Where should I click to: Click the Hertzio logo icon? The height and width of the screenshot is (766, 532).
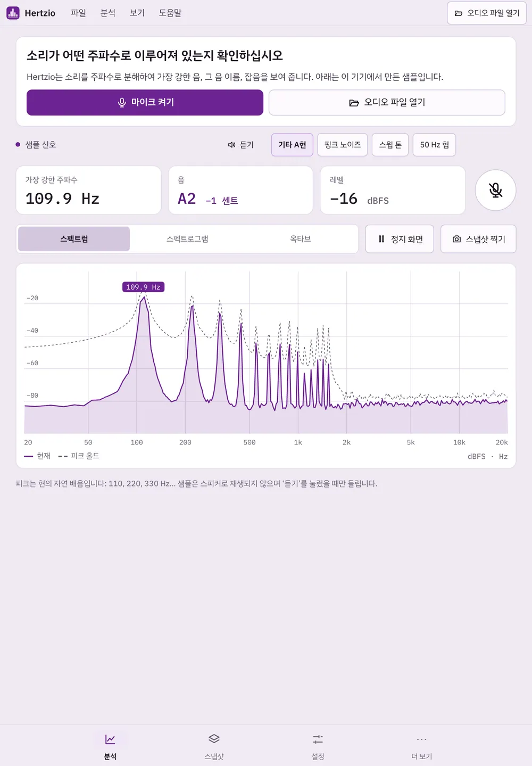13,13
